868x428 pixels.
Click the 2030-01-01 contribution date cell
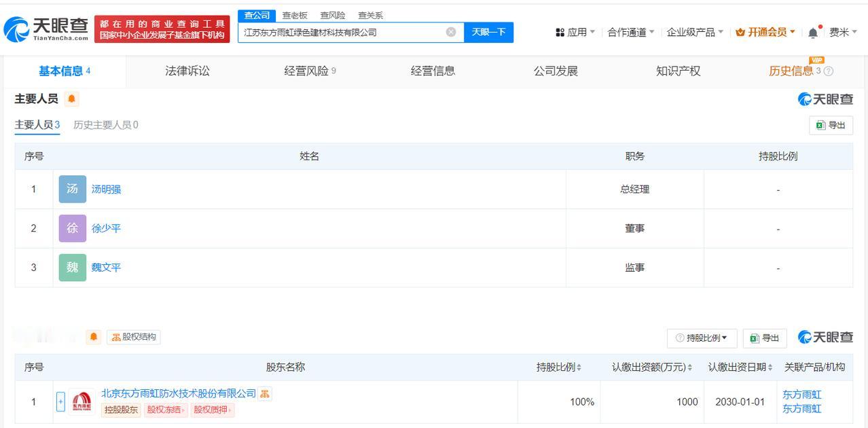pos(740,402)
